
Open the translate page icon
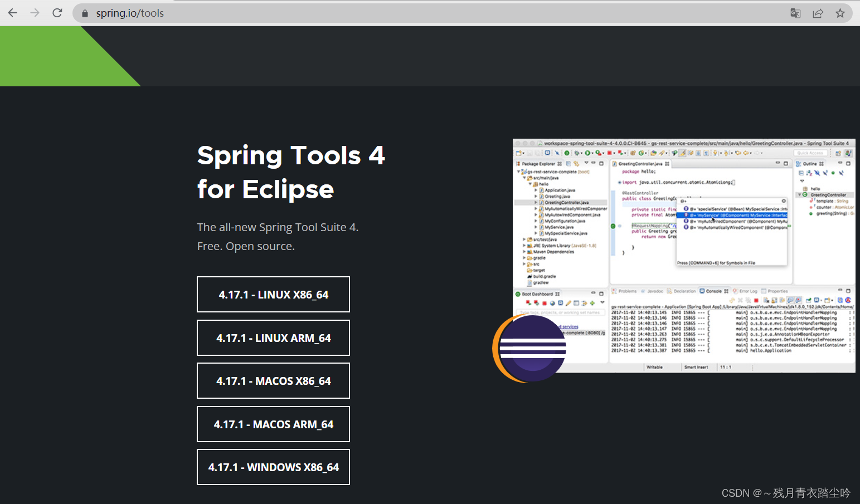(x=795, y=13)
